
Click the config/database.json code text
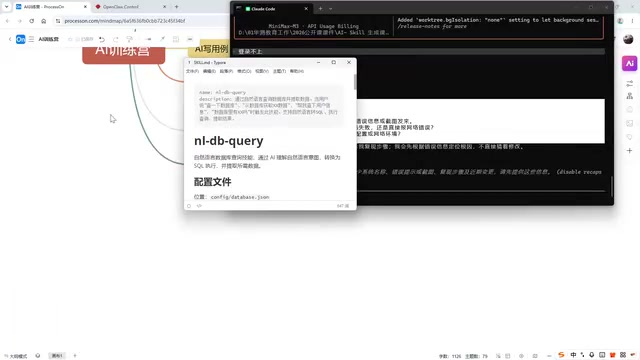point(240,197)
